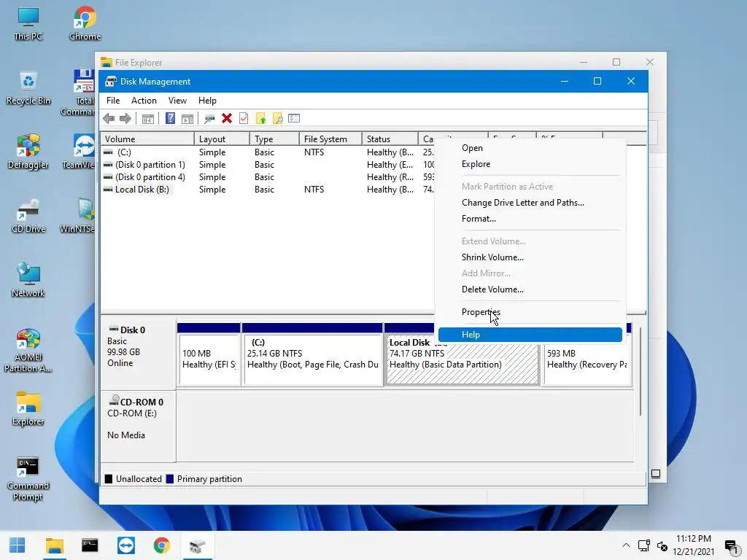This screenshot has width=747, height=560.
Task: Click the Properties checkmark page toolbar icon
Action: coord(244,119)
